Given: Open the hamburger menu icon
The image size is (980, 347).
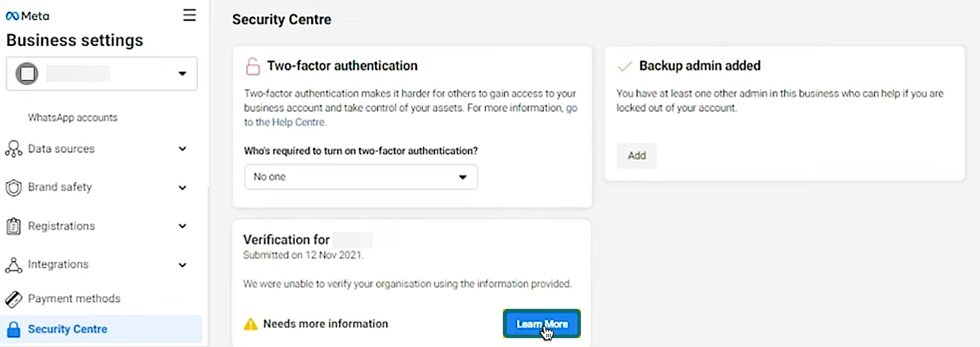Looking at the screenshot, I should click(189, 16).
